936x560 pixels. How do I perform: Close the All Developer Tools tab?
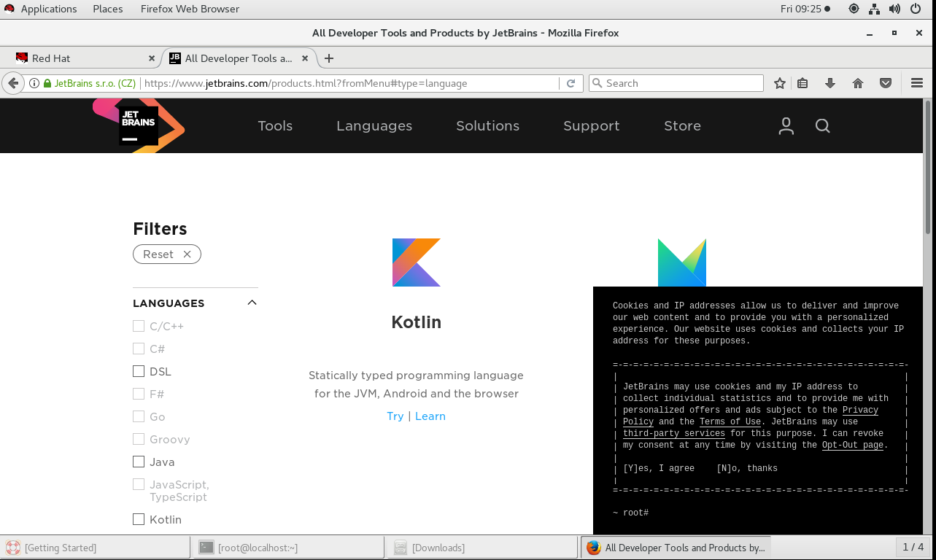305,58
